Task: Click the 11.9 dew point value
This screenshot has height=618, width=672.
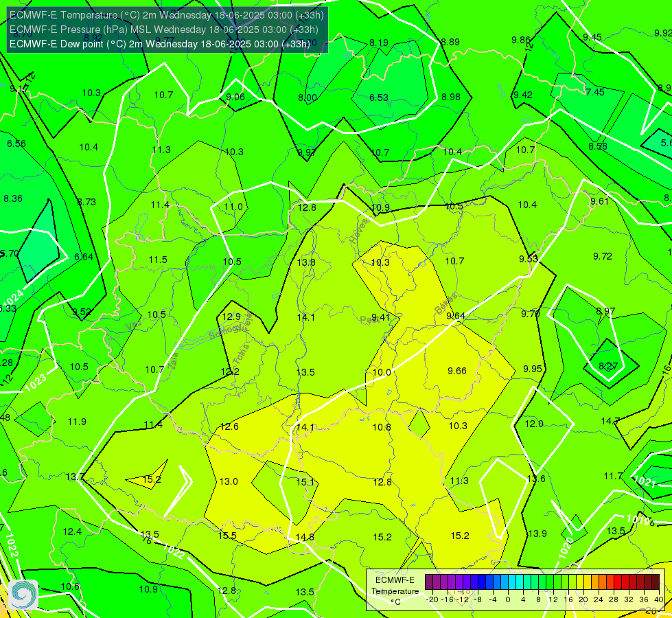Action: (77, 422)
